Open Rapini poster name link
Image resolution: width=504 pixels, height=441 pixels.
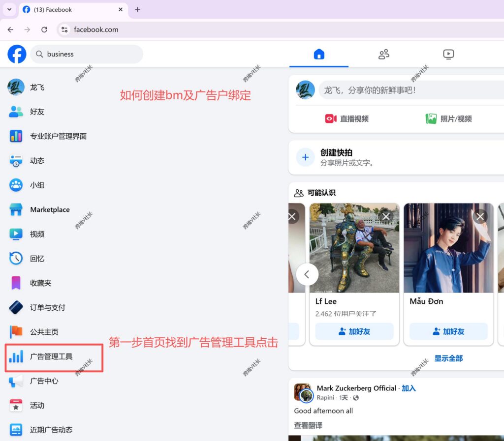(x=325, y=398)
